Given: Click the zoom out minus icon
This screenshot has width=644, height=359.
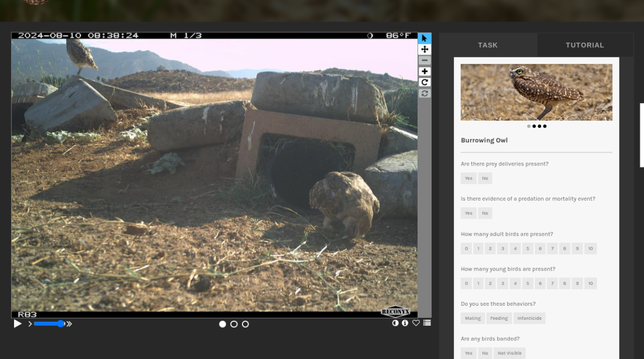Looking at the screenshot, I should tap(425, 60).
